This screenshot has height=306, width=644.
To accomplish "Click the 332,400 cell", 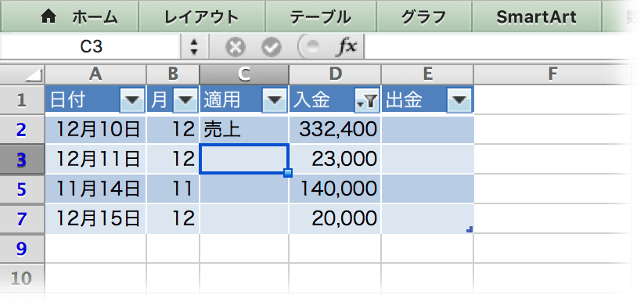I will click(x=335, y=129).
